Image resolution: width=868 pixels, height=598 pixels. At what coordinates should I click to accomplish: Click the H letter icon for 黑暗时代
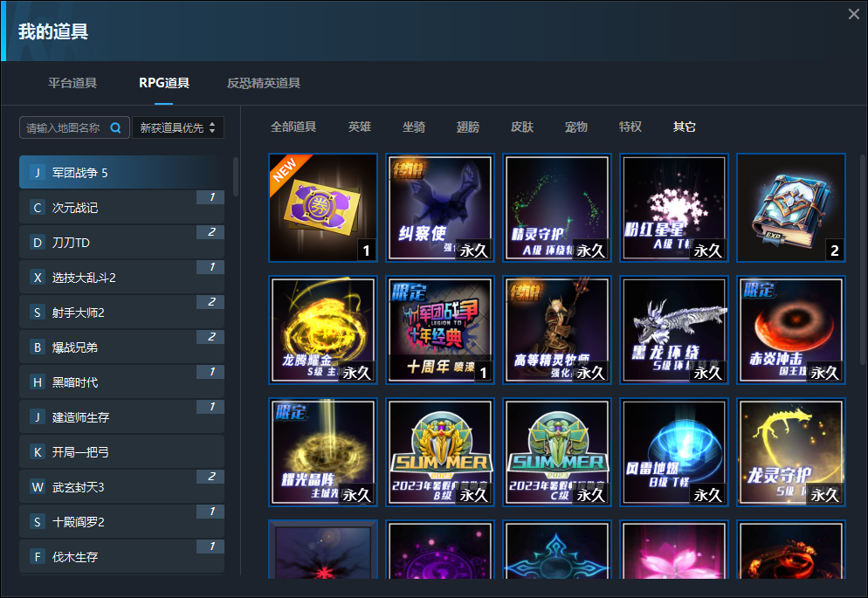click(x=37, y=381)
